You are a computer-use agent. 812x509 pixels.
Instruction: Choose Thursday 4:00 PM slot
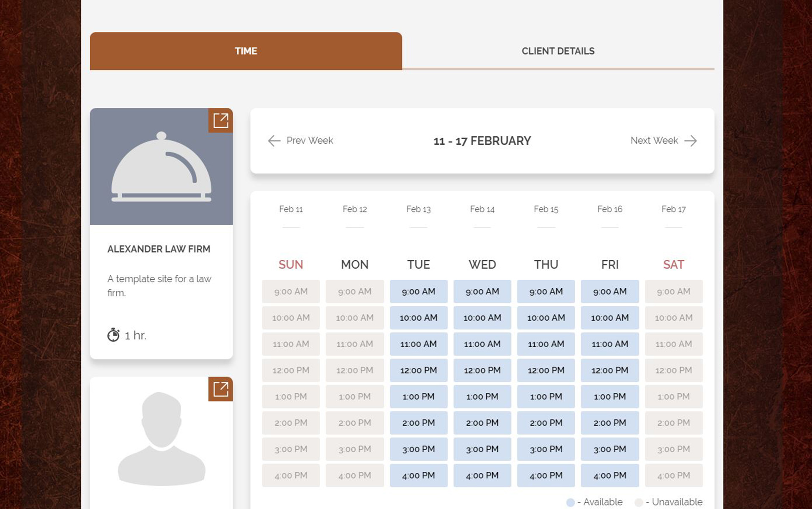tap(546, 475)
